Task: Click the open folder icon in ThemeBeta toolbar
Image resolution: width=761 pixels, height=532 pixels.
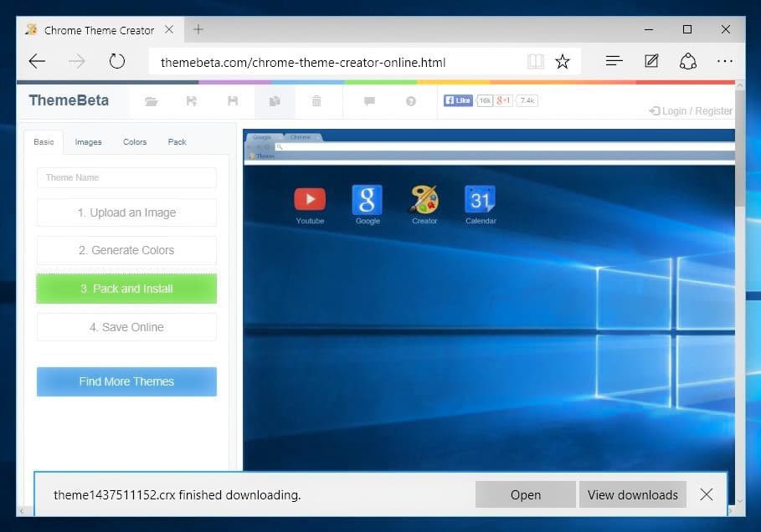Action: [151, 101]
